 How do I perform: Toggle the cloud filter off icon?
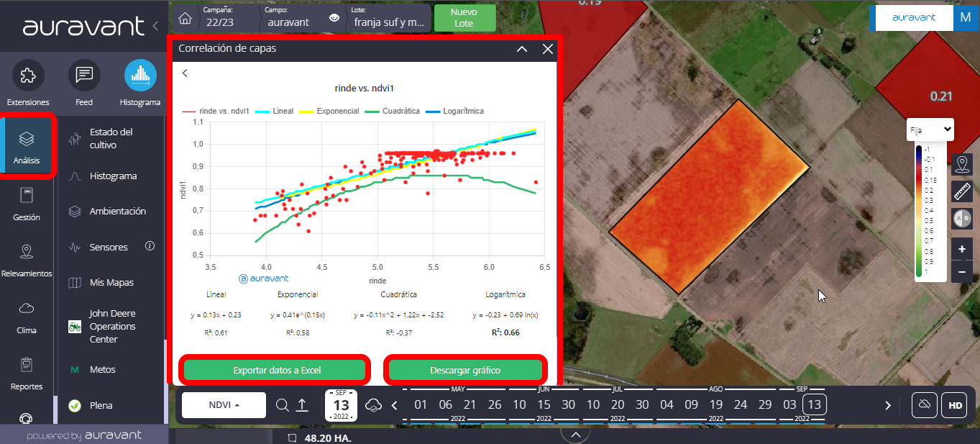925,405
